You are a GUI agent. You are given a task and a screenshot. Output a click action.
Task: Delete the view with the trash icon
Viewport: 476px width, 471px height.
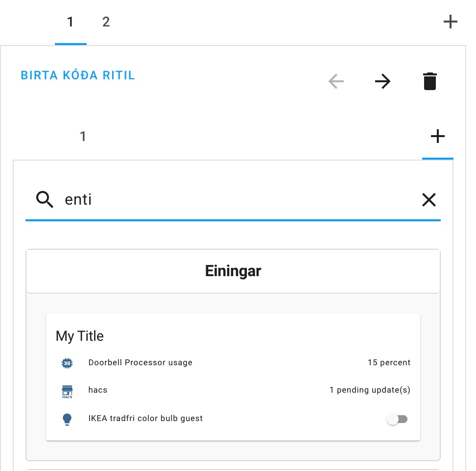(x=429, y=81)
